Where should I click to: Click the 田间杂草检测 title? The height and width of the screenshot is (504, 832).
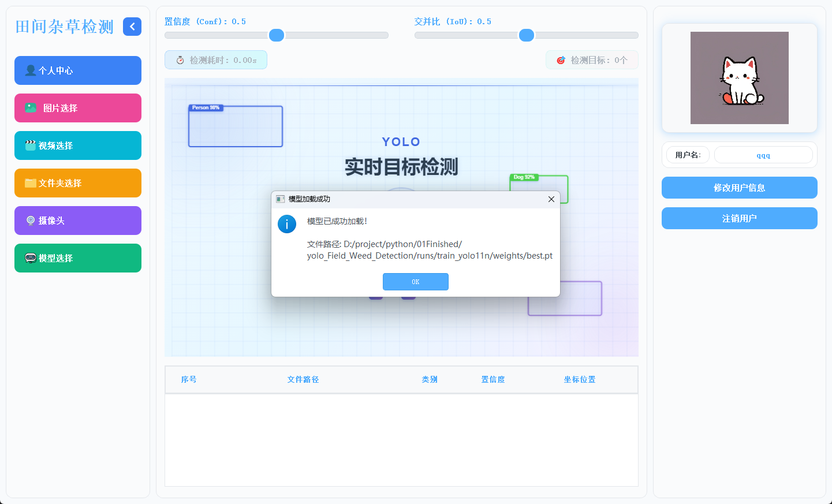(65, 27)
